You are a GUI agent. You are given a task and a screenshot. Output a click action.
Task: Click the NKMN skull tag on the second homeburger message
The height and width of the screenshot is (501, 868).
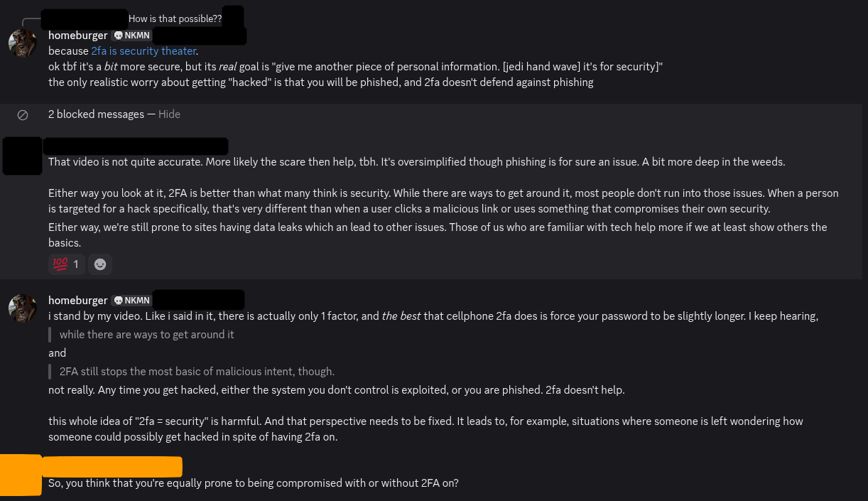(x=132, y=300)
